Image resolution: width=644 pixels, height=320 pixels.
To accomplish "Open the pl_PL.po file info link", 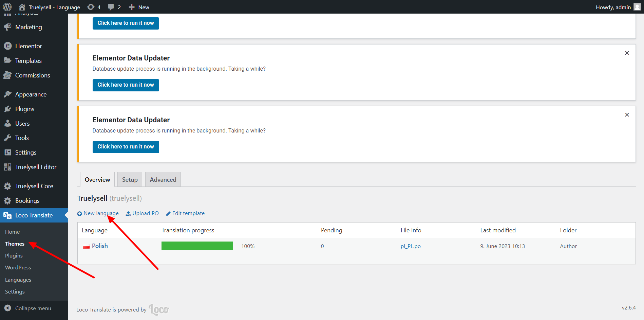I will [411, 246].
